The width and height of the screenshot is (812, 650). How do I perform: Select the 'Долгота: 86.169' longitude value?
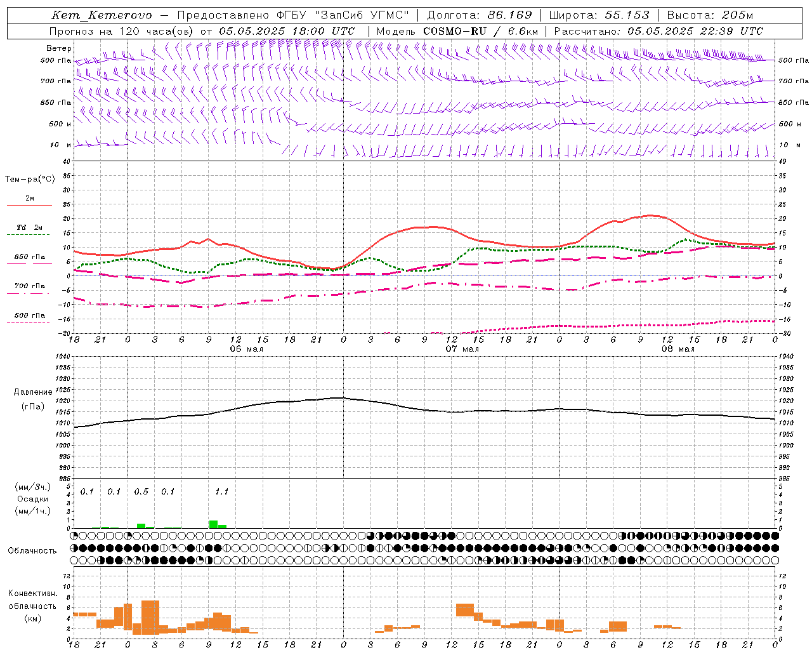pos(480,15)
